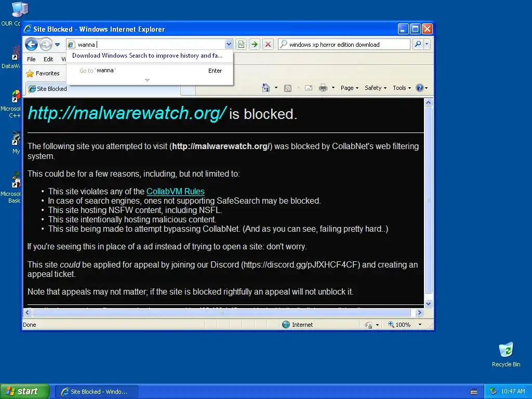The width and height of the screenshot is (532, 399).
Task: Expand the autocomplete list chevron
Action: point(147,80)
